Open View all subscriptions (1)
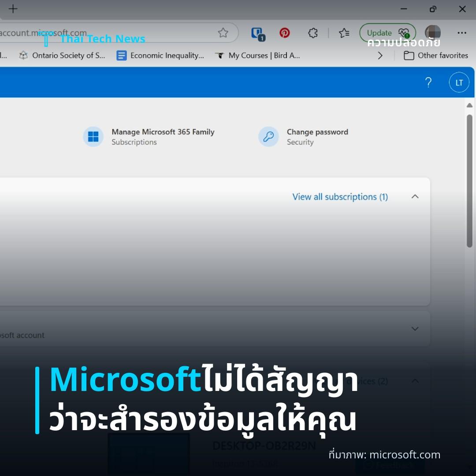This screenshot has height=476, width=476. point(340,197)
